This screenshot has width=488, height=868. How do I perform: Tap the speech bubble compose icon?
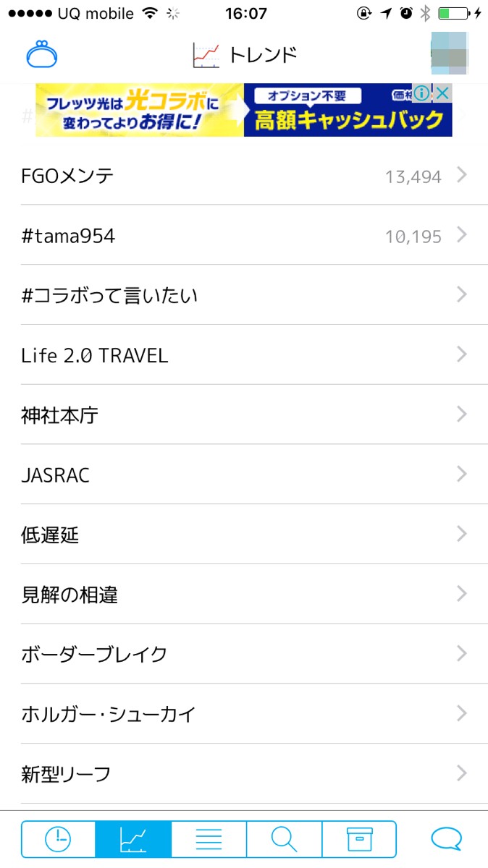click(446, 839)
